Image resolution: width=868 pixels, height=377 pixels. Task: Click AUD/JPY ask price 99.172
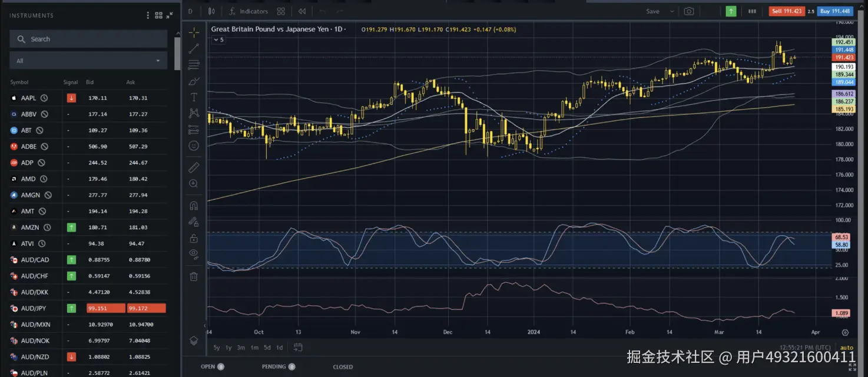click(147, 308)
